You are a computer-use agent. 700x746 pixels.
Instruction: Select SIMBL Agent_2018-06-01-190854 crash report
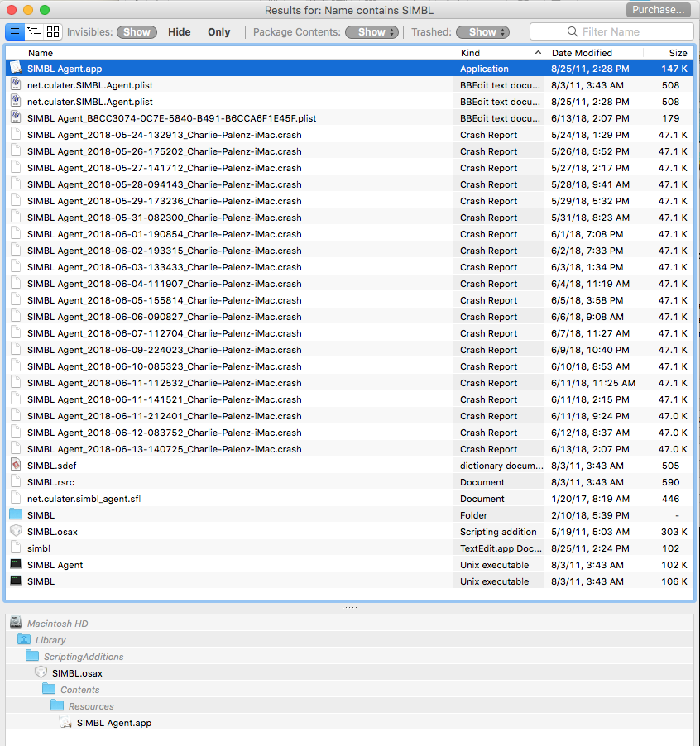pyautogui.click(x=349, y=233)
